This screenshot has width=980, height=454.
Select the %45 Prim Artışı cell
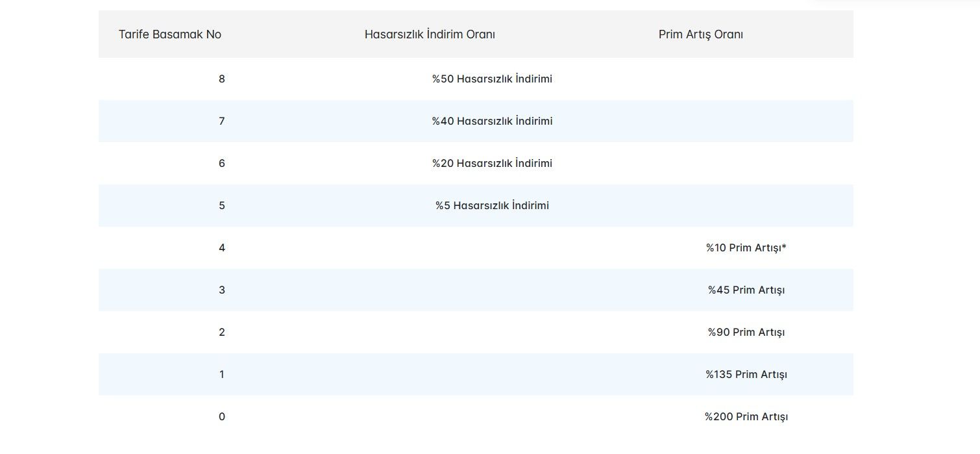coord(746,290)
